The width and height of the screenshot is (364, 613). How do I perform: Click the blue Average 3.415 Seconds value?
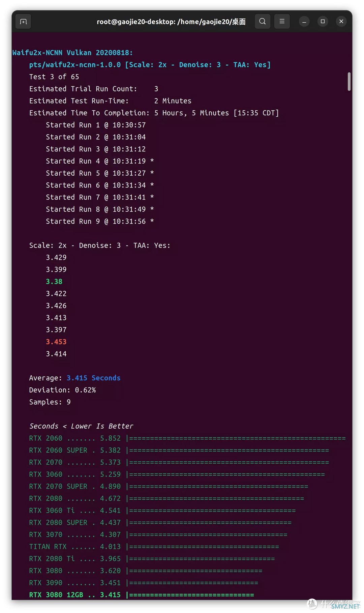click(x=93, y=378)
